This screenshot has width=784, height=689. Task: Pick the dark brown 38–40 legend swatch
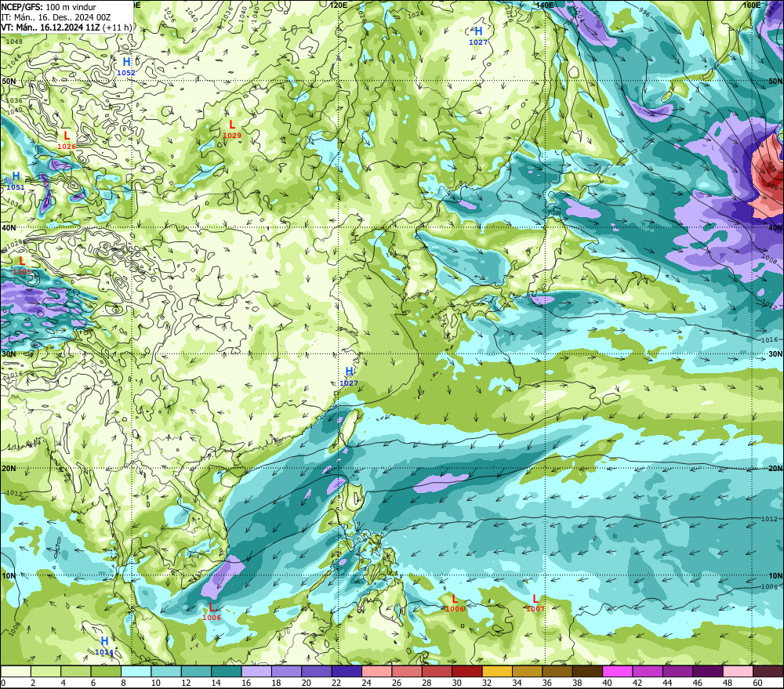point(587,671)
